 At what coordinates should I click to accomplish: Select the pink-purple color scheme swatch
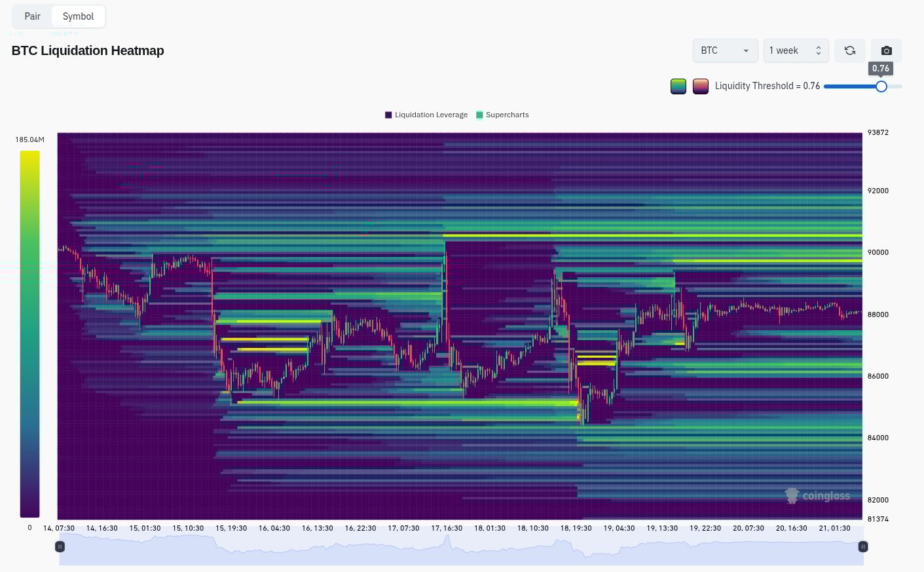point(701,86)
